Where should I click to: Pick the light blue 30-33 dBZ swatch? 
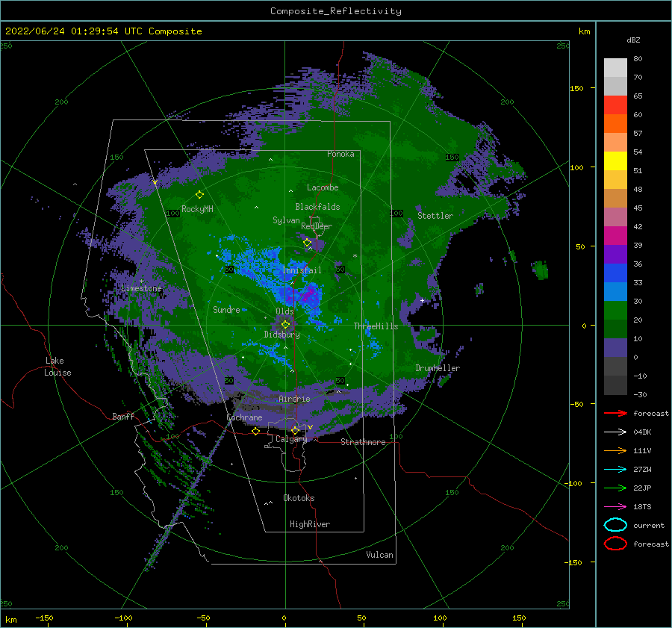tap(615, 292)
